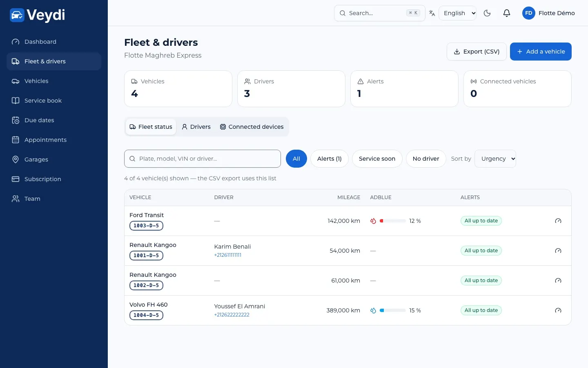Image resolution: width=588 pixels, height=368 pixels.
Task: Filter by No driver chip
Action: (x=426, y=159)
